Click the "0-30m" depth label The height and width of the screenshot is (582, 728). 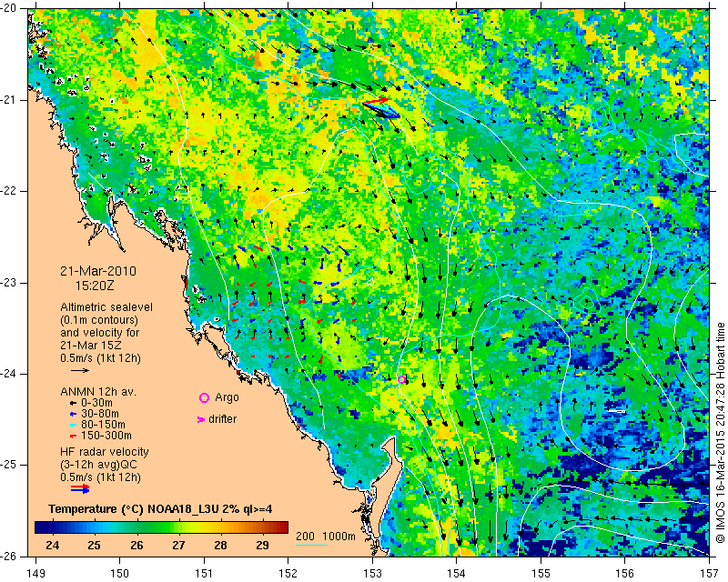pos(96,403)
